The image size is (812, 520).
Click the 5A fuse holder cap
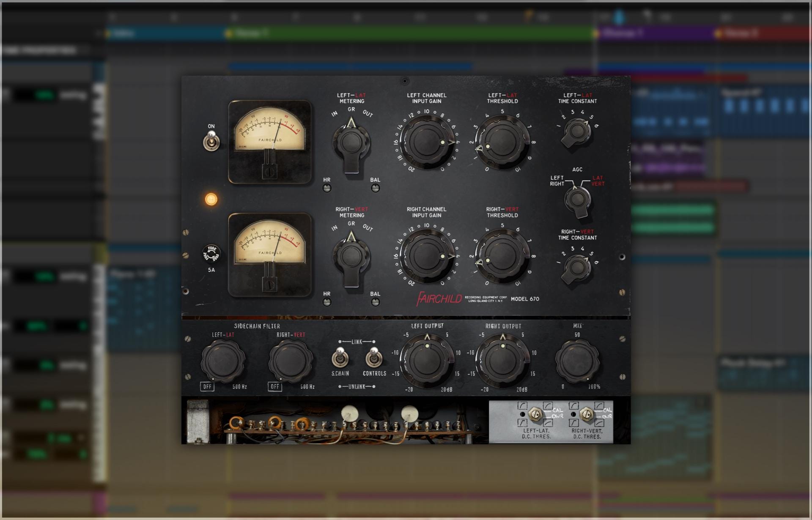211,254
